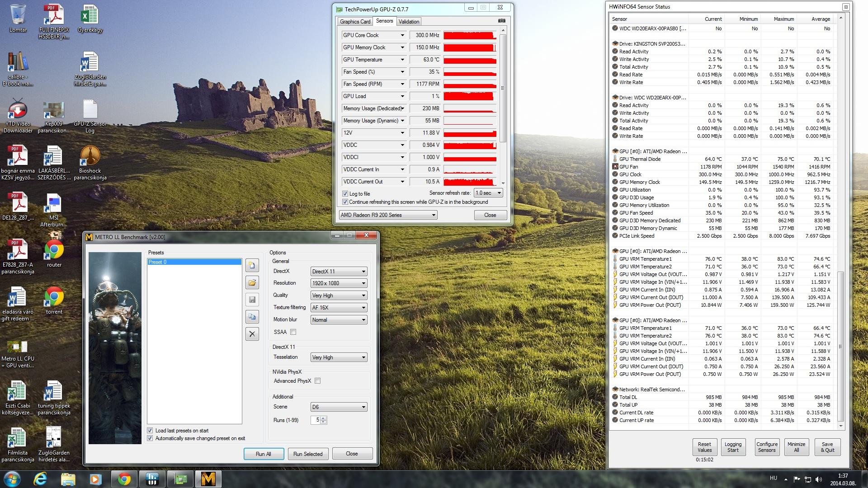Select Preset 0 in the Presets list
Screen dimensions: 868x488
(194, 262)
